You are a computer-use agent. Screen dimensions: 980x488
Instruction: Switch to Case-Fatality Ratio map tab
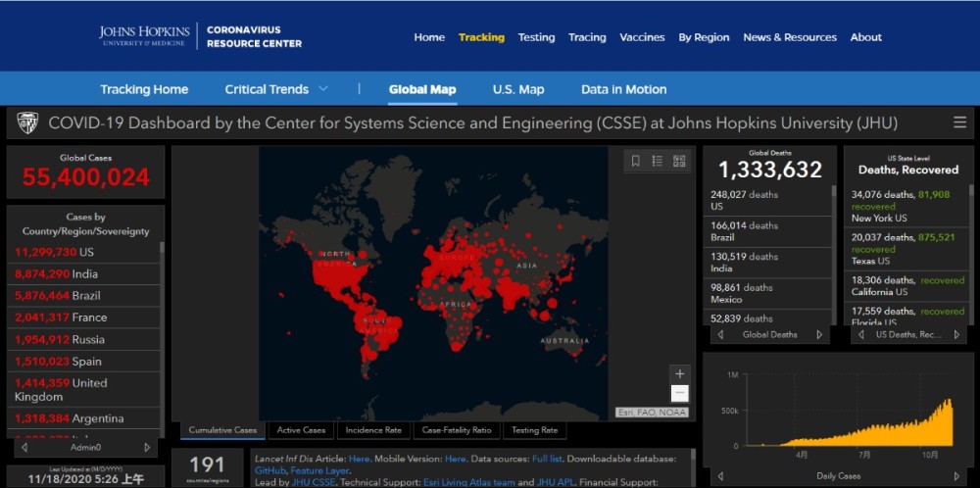point(457,430)
